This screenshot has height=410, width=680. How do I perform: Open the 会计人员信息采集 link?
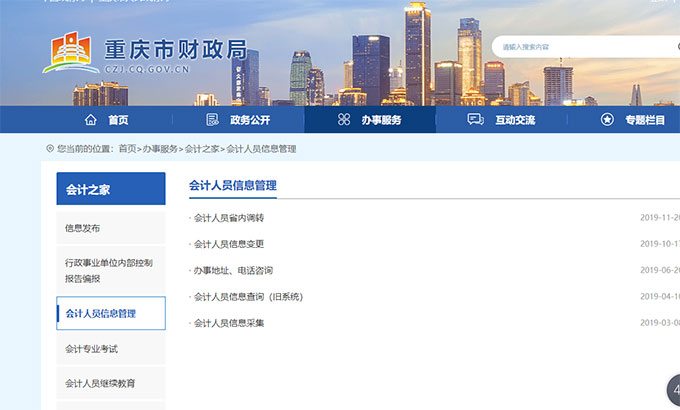coord(229,323)
